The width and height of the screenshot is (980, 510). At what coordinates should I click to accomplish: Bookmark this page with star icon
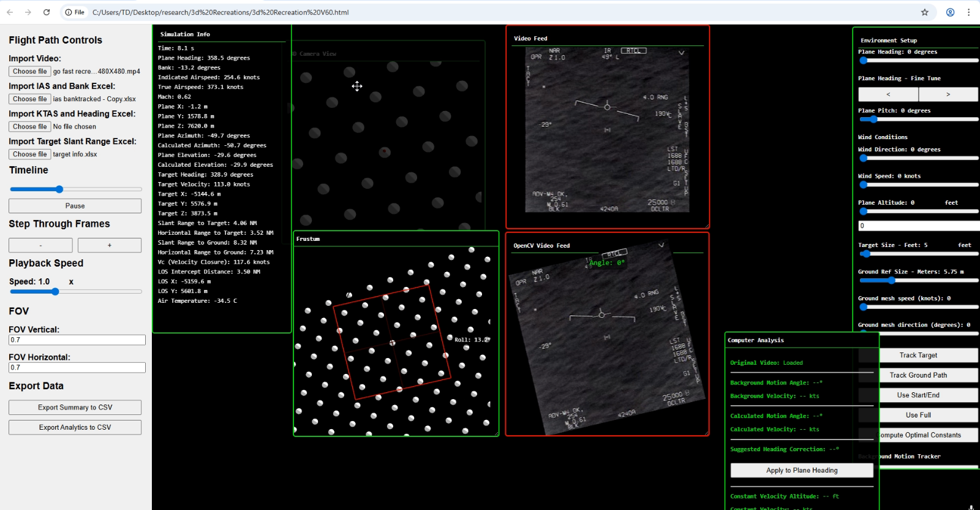[925, 12]
